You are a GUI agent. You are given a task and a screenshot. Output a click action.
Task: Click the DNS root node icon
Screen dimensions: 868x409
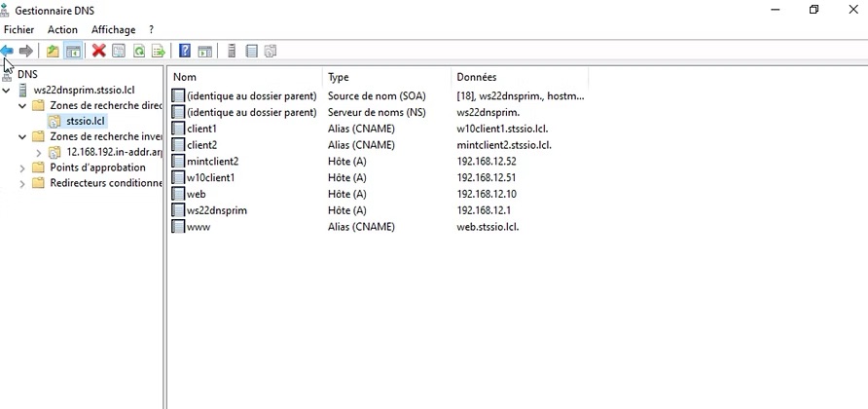7,75
